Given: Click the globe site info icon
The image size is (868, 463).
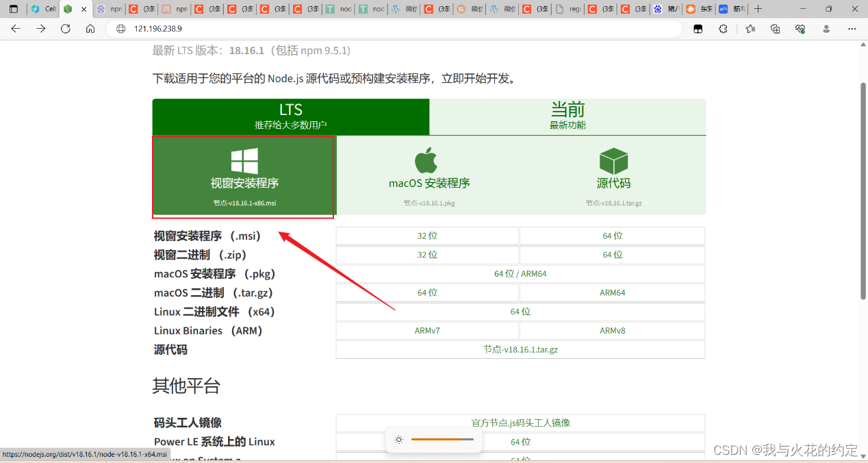Looking at the screenshot, I should point(121,29).
